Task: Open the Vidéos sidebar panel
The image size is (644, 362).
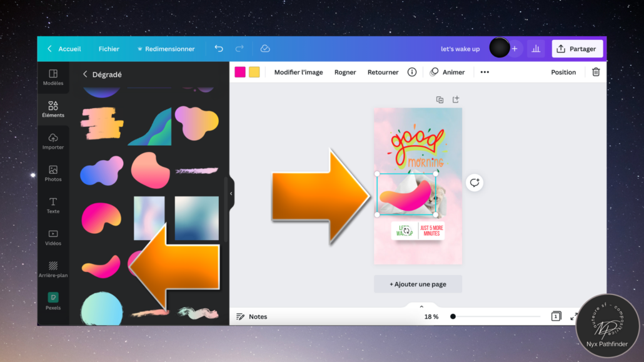Action: point(53,238)
